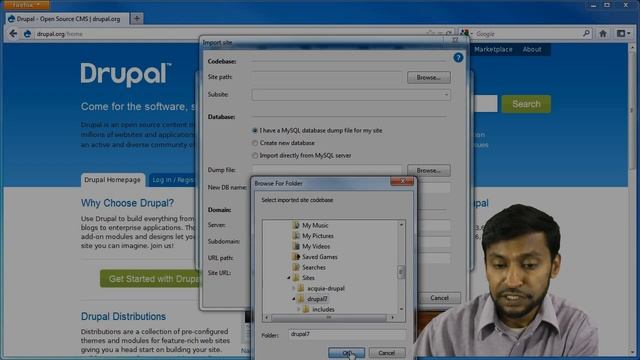Collapse the Sites folder tree node
Image resolution: width=640 pixels, height=360 pixels.
point(289,278)
